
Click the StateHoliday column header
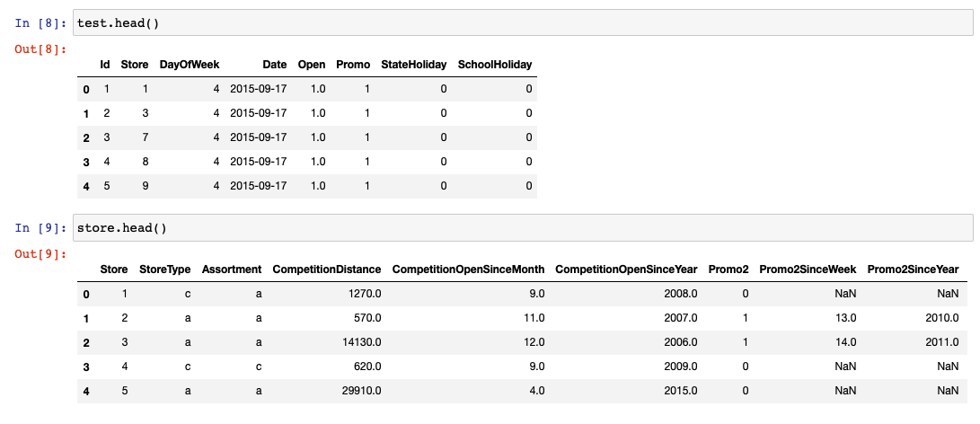(414, 65)
